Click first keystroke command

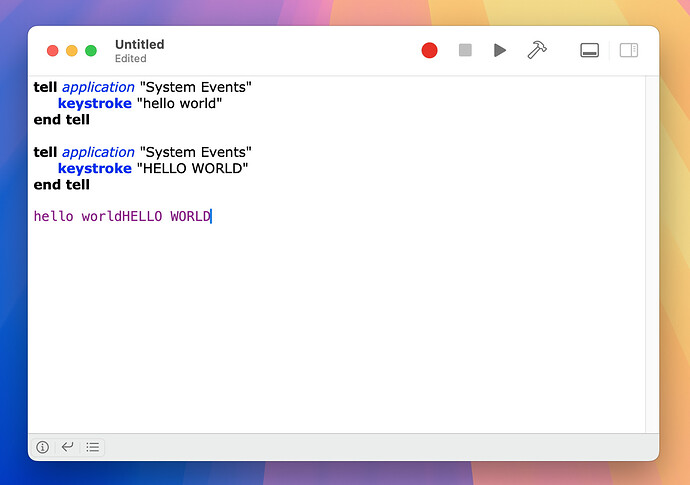click(x=95, y=103)
